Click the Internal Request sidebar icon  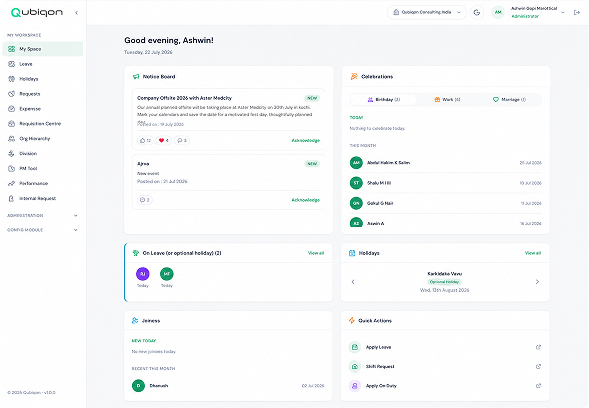pos(11,198)
